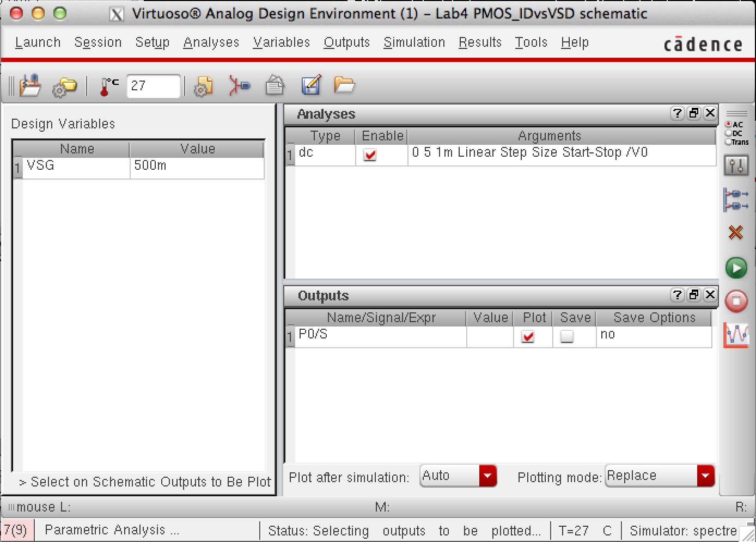Click the model libraries gear icon
The image size is (756, 542).
203,87
